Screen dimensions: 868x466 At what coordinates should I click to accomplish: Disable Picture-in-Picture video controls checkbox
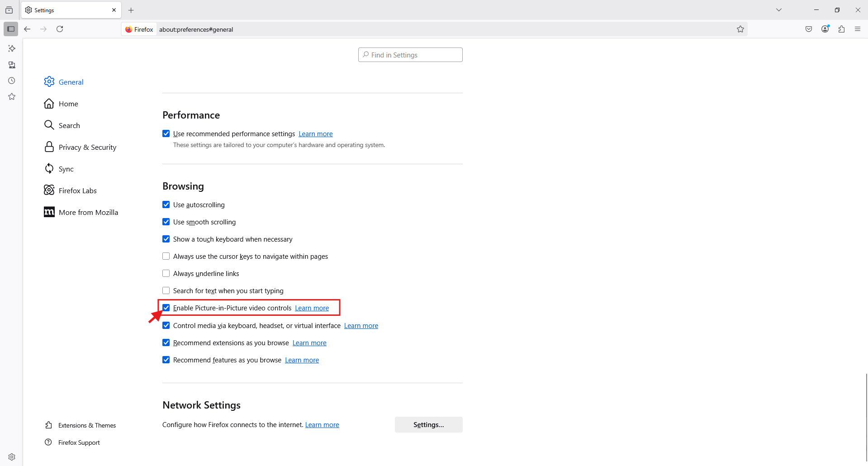click(x=166, y=308)
